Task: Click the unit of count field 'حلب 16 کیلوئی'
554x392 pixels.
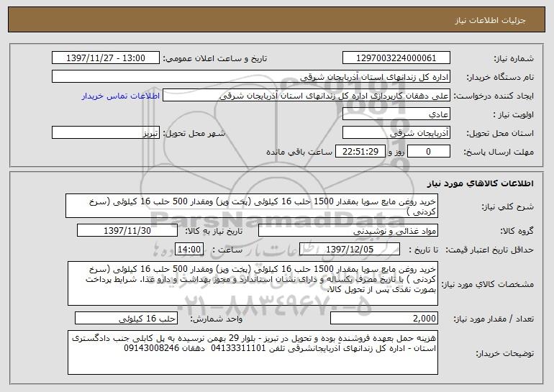Action: tap(126, 319)
